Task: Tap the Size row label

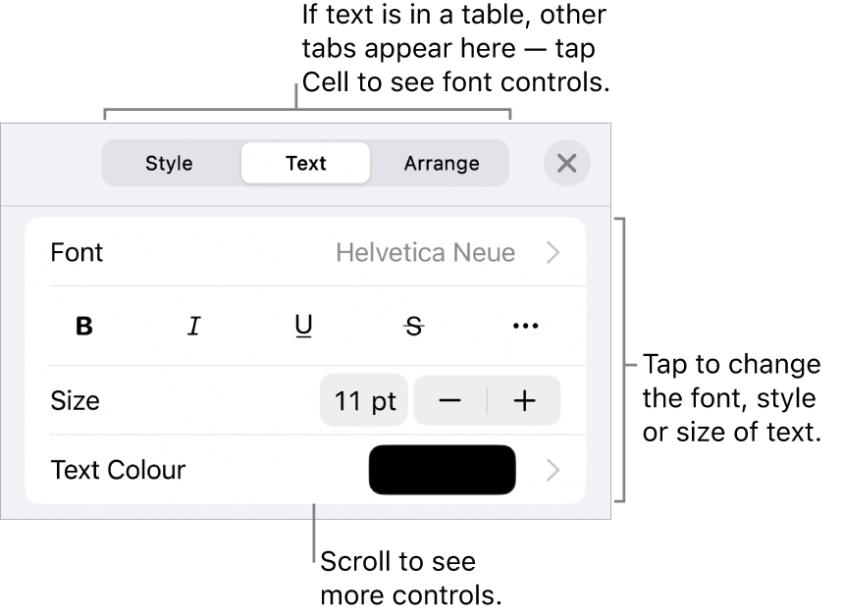Action: (x=75, y=400)
